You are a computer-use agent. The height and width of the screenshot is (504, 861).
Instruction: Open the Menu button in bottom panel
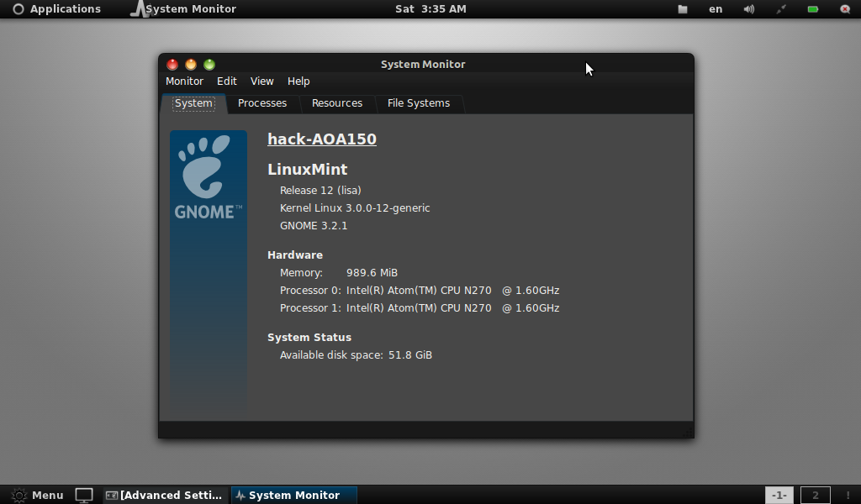pos(37,496)
